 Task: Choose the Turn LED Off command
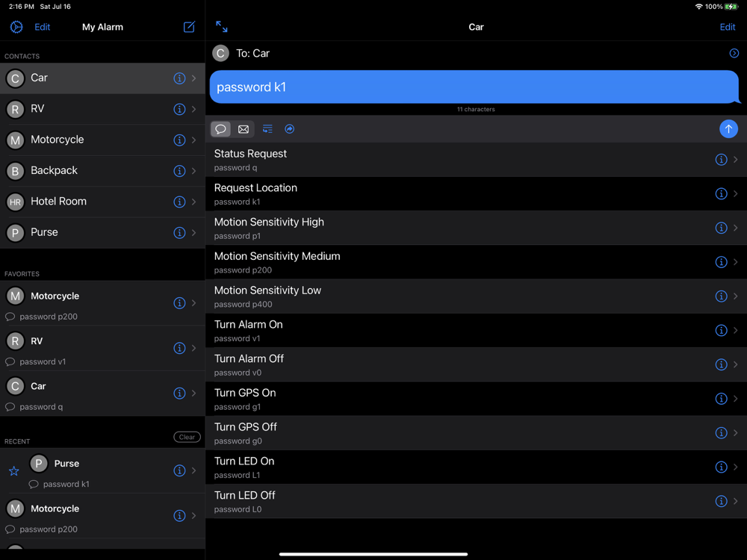(476, 501)
